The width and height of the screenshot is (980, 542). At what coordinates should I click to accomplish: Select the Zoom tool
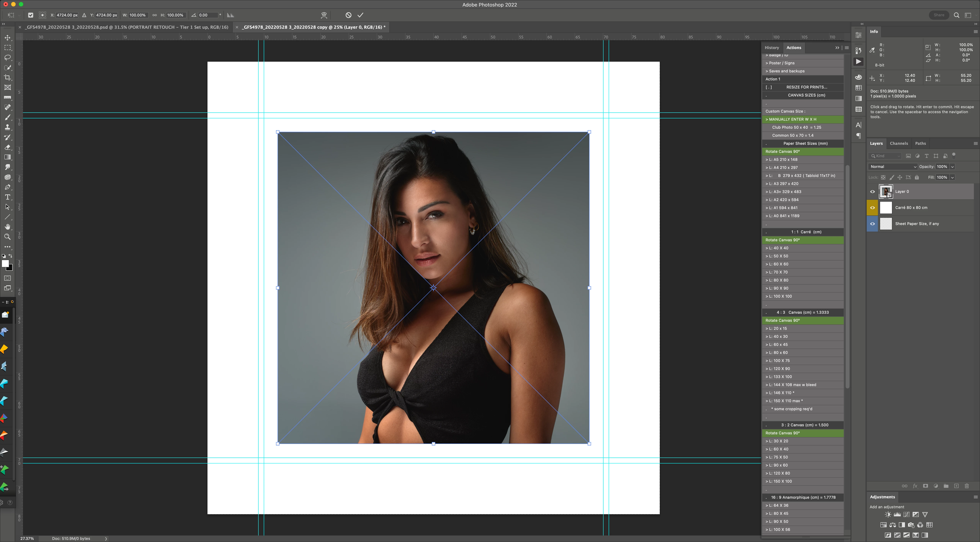[x=7, y=237]
